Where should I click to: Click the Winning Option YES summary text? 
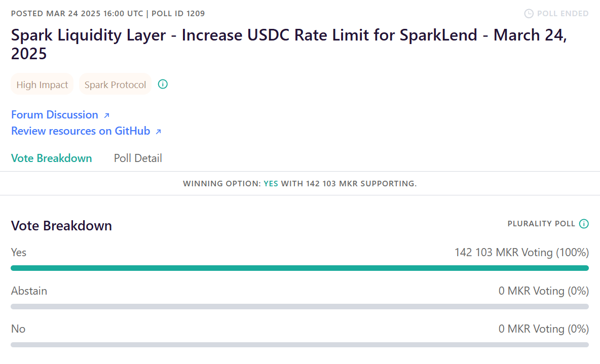[x=299, y=183]
